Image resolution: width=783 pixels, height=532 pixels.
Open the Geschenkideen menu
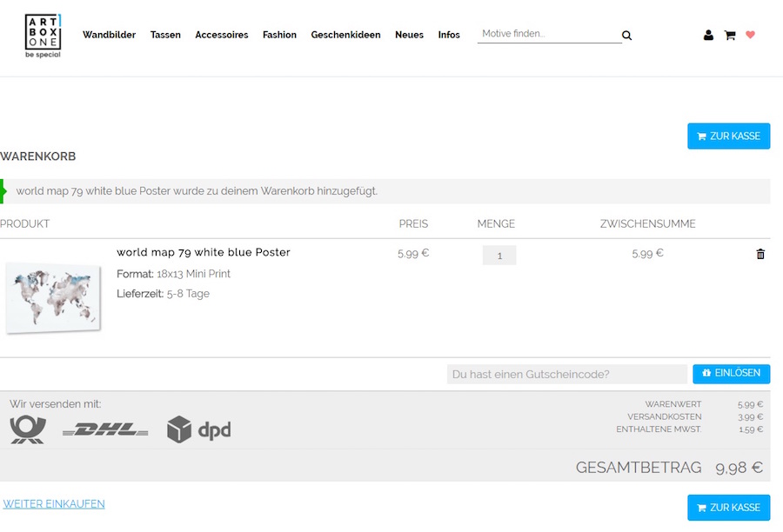[345, 35]
